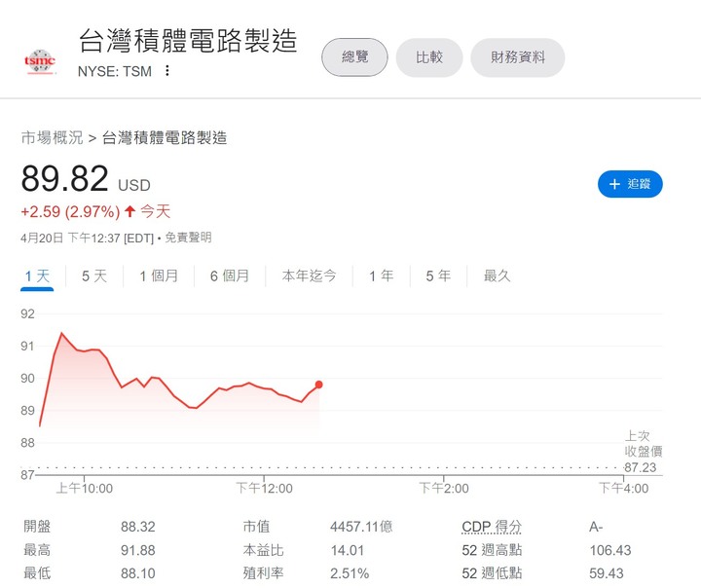Follow the stock with 追蹤 button
This screenshot has height=588, width=701.
coord(630,184)
